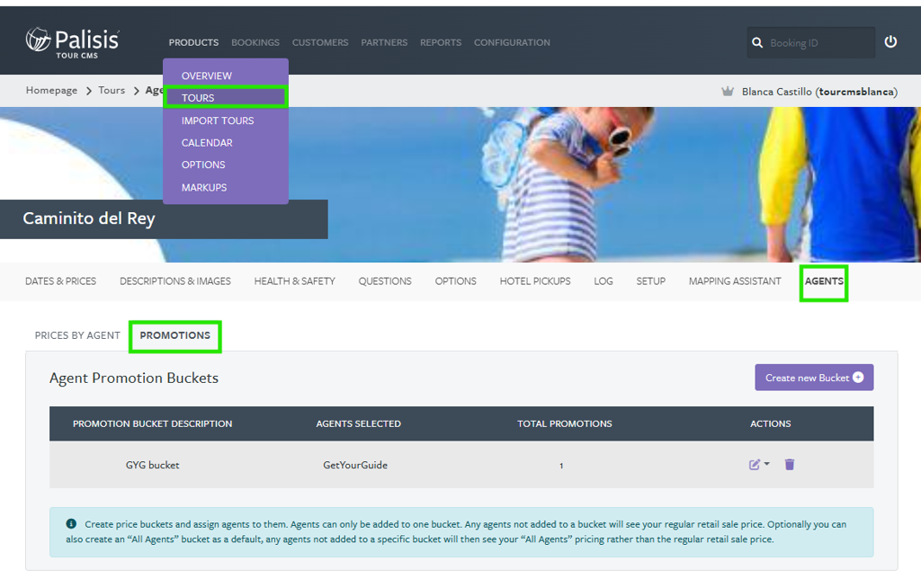Image resolution: width=921 pixels, height=588 pixels.
Task: Click the search magnifier icon
Action: (x=757, y=43)
